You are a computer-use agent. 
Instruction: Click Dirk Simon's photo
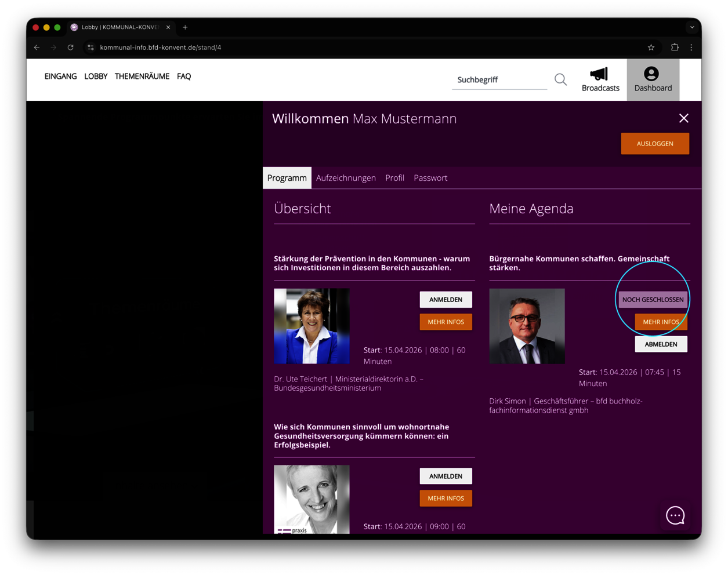click(527, 326)
